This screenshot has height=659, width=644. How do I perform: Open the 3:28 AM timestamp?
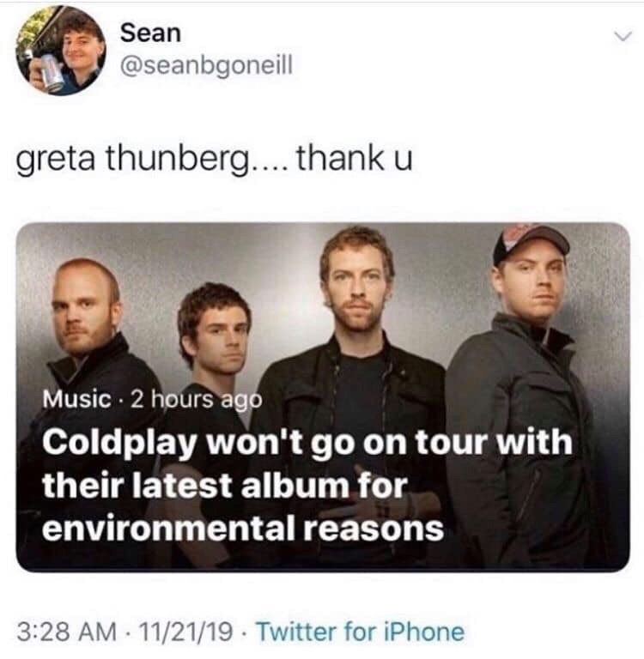[67, 632]
